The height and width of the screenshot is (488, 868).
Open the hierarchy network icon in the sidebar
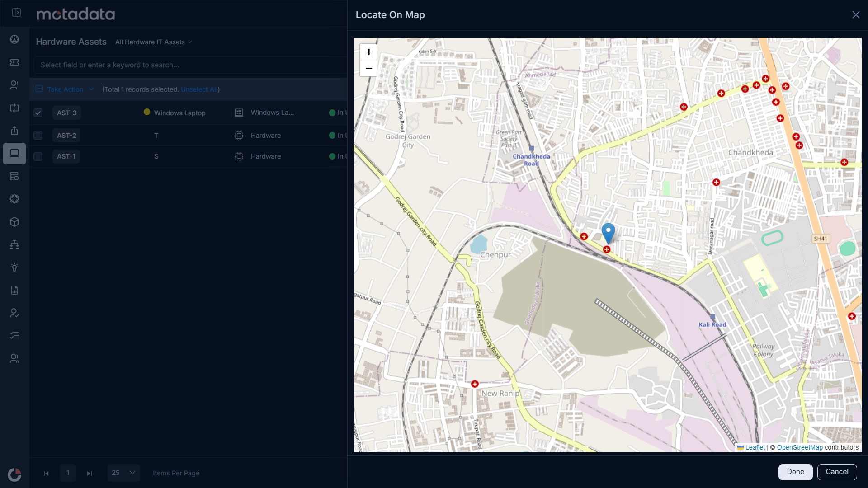click(x=14, y=244)
